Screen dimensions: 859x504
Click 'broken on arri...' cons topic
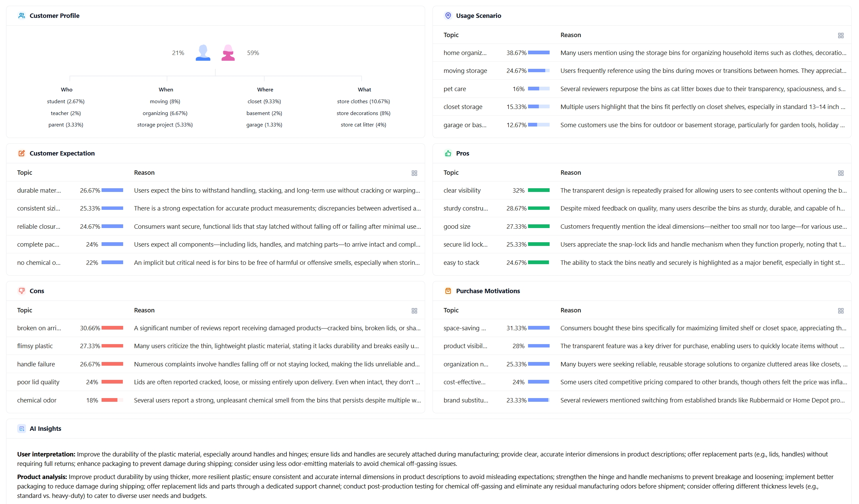[x=39, y=328]
